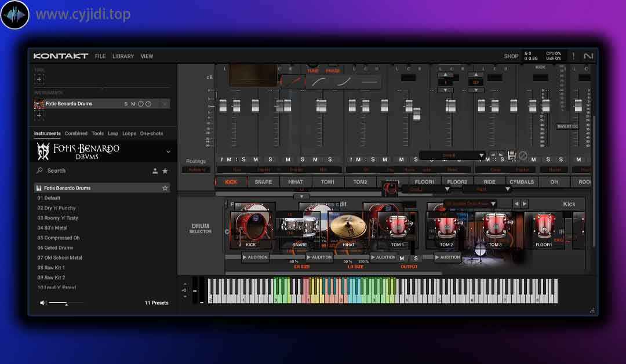Select the TOM 1 drum thumbnail
The image size is (626, 364).
tap(397, 230)
